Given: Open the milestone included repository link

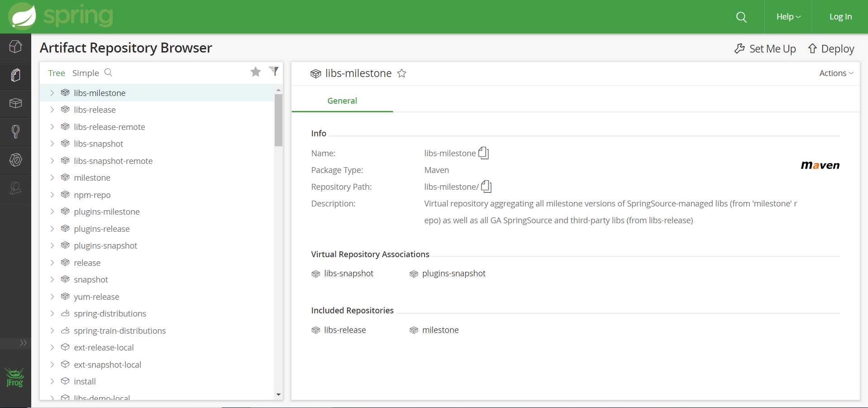Looking at the screenshot, I should [x=440, y=330].
